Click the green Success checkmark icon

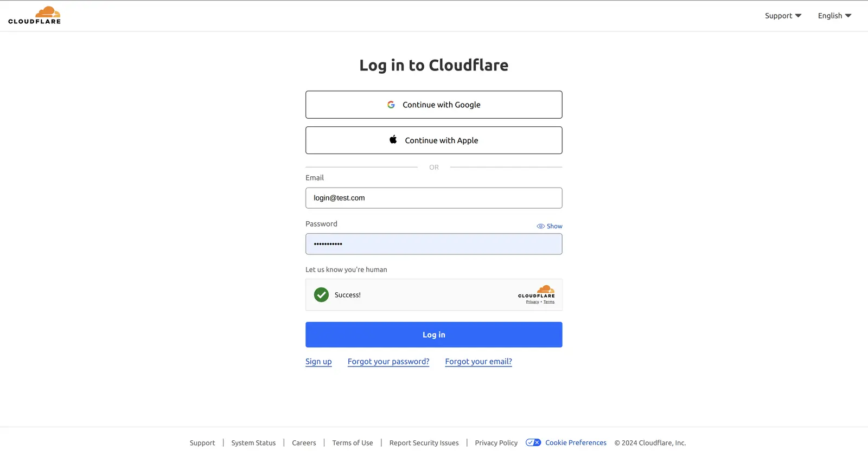pos(321,295)
